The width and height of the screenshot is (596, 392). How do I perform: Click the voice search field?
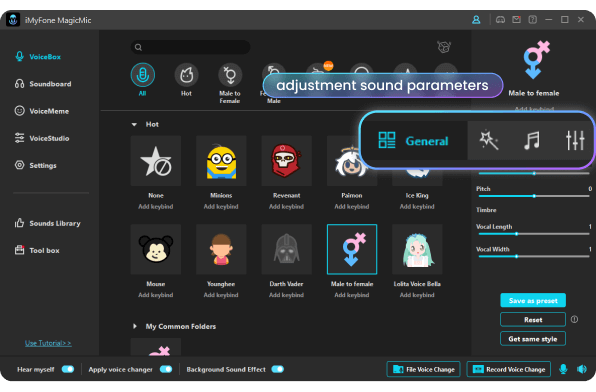190,47
